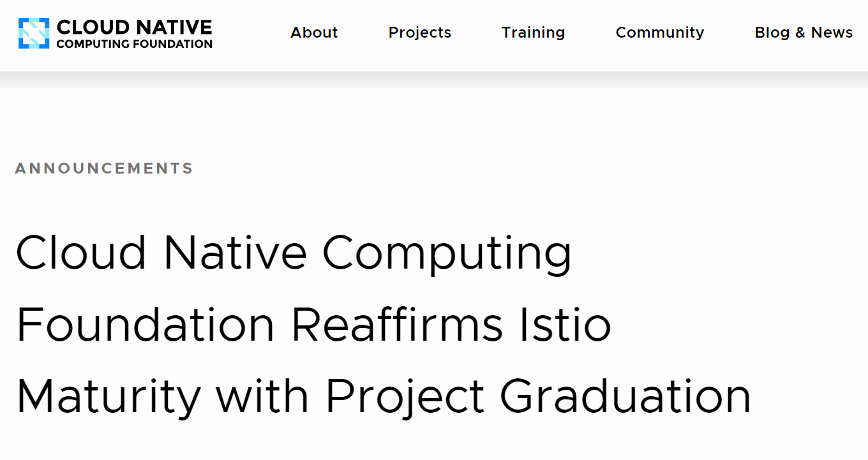The height and width of the screenshot is (460, 868).
Task: Click the ampersand in 'Blog & News'
Action: pyautogui.click(x=800, y=33)
